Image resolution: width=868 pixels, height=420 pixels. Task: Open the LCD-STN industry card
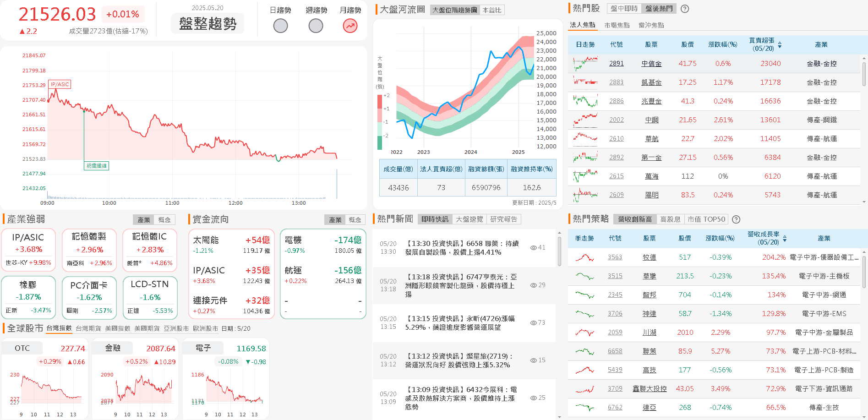pos(150,298)
